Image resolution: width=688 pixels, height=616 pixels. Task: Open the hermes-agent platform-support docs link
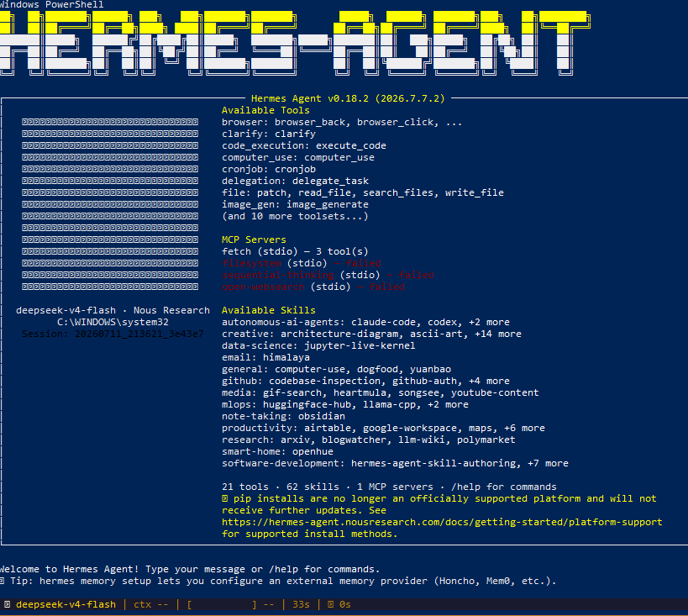tap(442, 522)
